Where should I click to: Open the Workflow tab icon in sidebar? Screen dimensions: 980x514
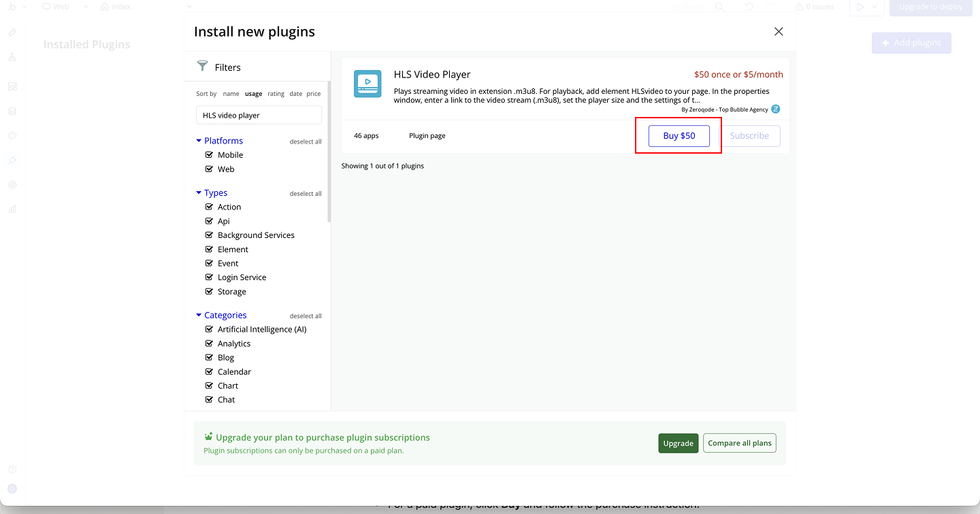[x=12, y=57]
